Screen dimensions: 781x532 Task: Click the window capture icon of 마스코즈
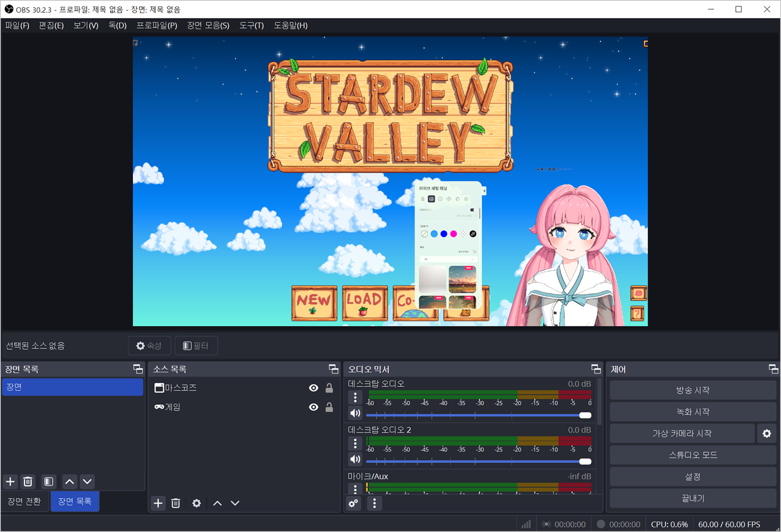click(x=159, y=388)
